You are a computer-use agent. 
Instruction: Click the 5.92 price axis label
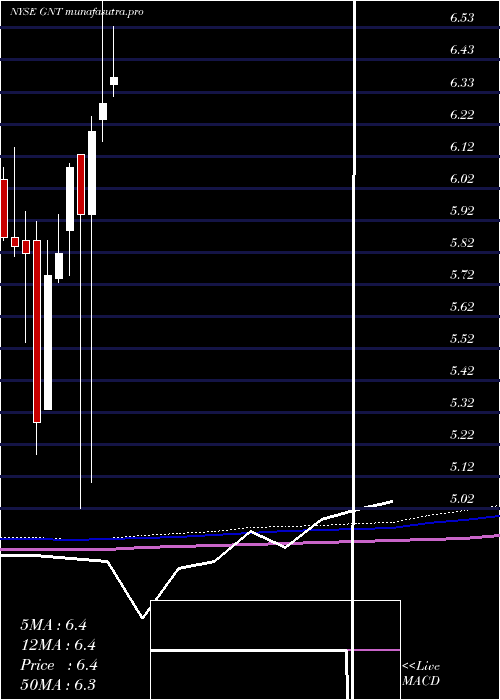click(x=462, y=210)
